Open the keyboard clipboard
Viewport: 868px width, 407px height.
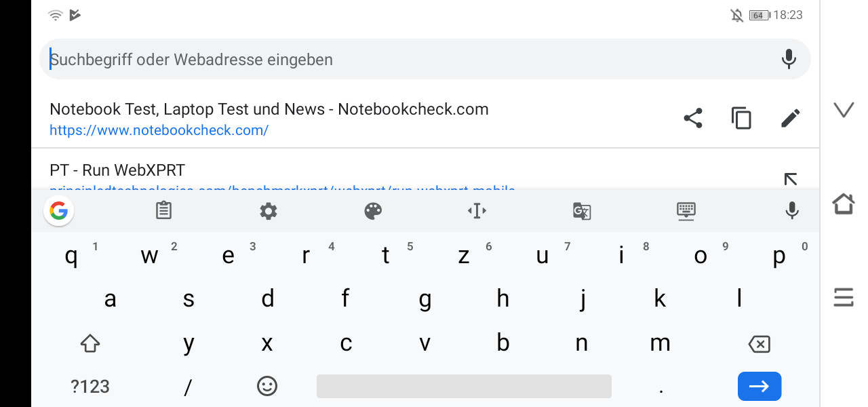click(x=163, y=211)
